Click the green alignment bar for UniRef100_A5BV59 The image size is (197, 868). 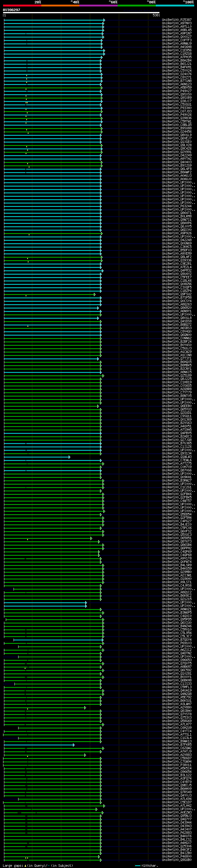(x=53, y=88)
